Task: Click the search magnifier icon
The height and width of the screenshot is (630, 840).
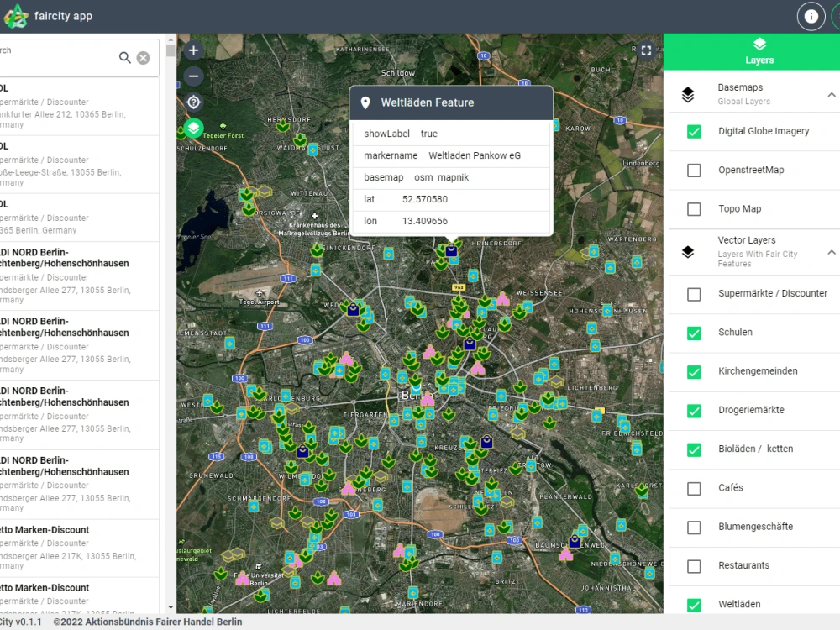Action: 125,57
